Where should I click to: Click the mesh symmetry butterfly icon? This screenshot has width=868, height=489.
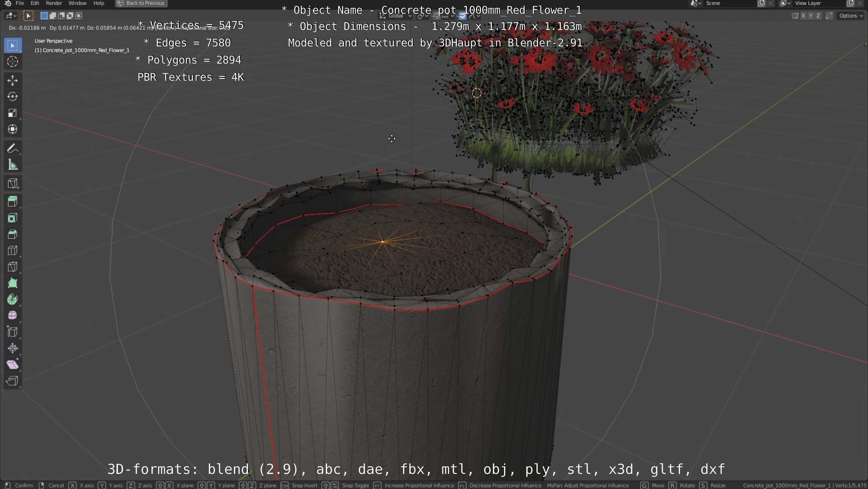pos(795,16)
